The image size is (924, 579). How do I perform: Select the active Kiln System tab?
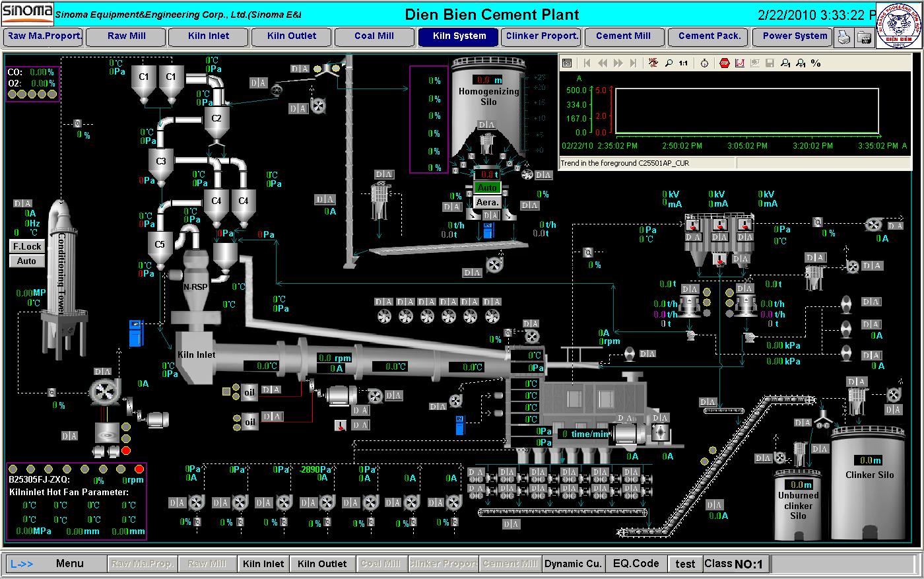(x=459, y=37)
